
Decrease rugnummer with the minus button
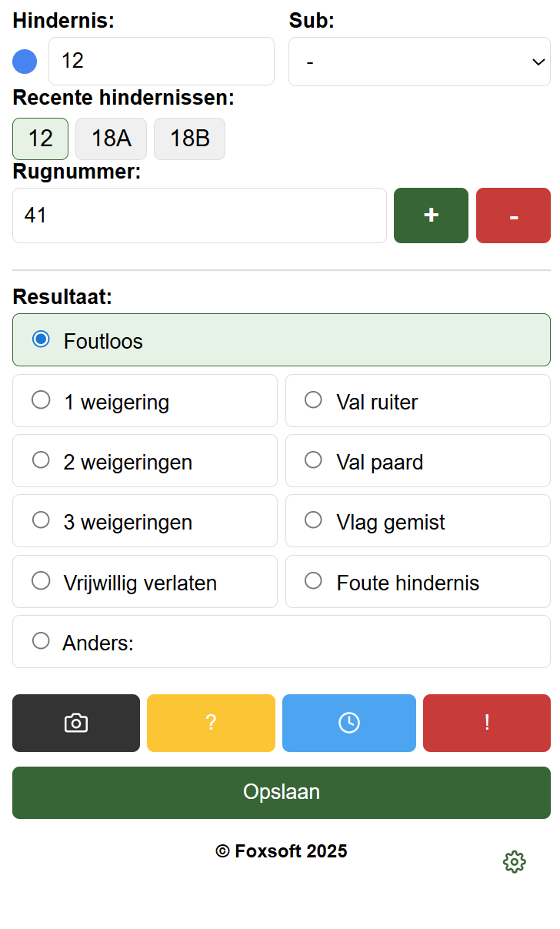513,216
